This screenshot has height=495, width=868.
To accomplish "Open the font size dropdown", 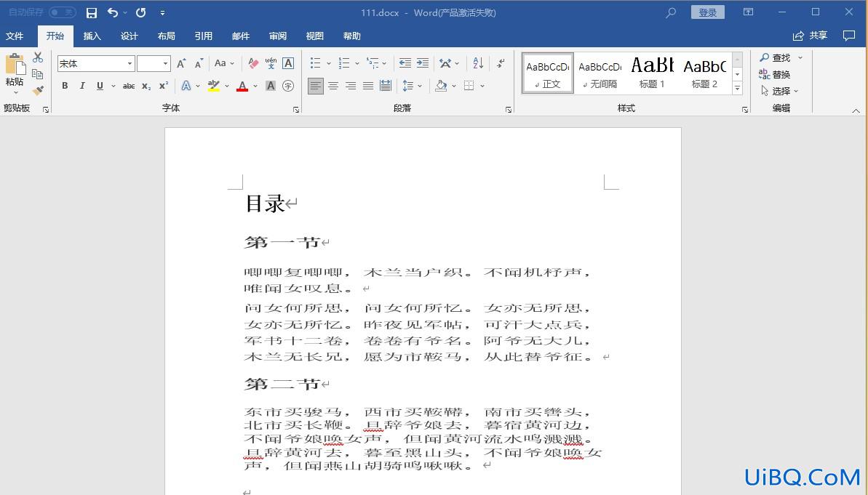I will (165, 64).
